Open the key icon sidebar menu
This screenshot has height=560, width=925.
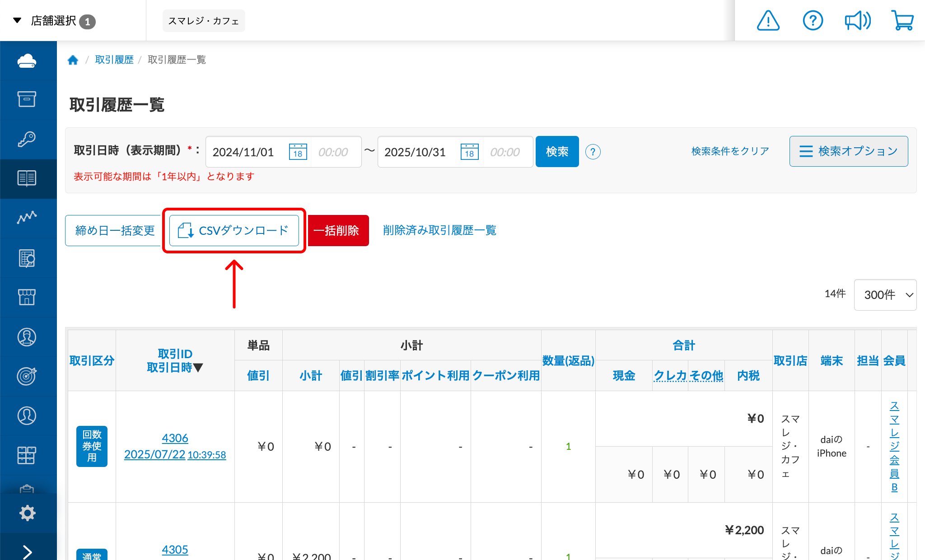click(x=27, y=139)
